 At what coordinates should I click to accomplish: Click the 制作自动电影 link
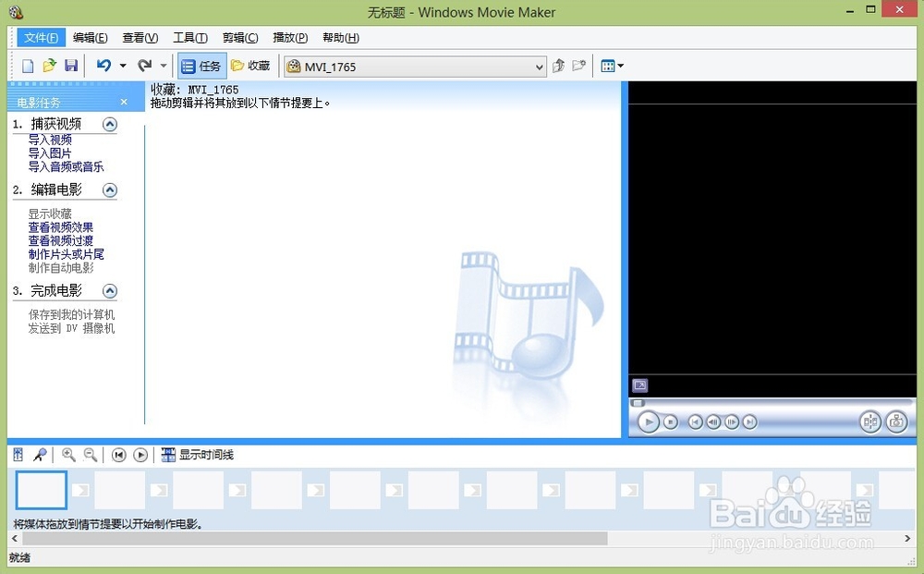(x=61, y=268)
